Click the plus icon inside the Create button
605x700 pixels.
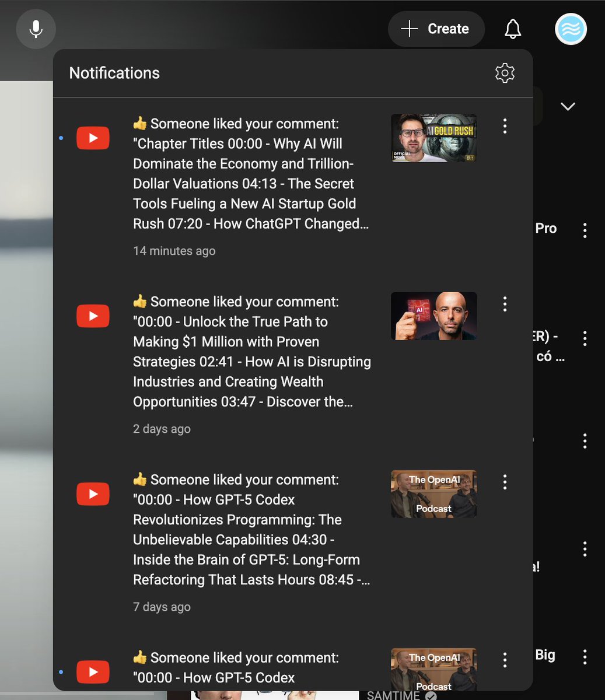(409, 29)
